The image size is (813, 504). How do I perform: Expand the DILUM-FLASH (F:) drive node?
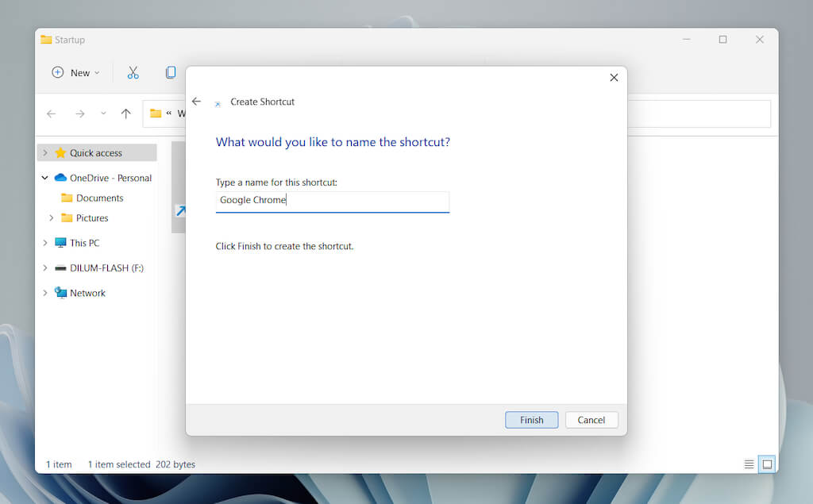pos(45,268)
